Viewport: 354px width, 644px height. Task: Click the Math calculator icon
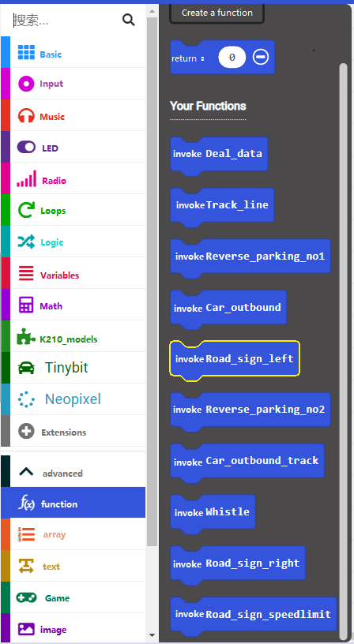coord(26,305)
